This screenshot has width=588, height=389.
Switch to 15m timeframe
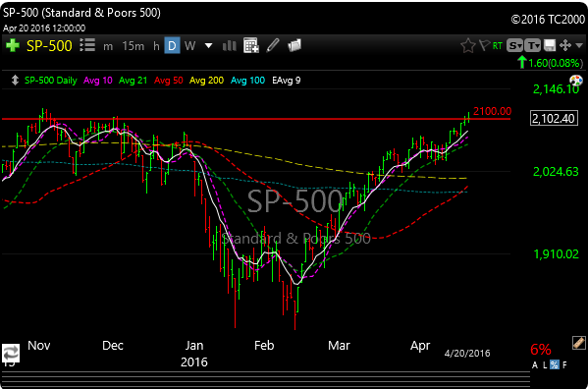(x=134, y=46)
